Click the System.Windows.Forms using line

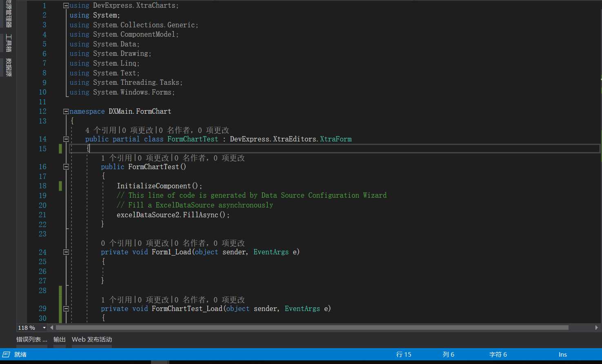[122, 92]
